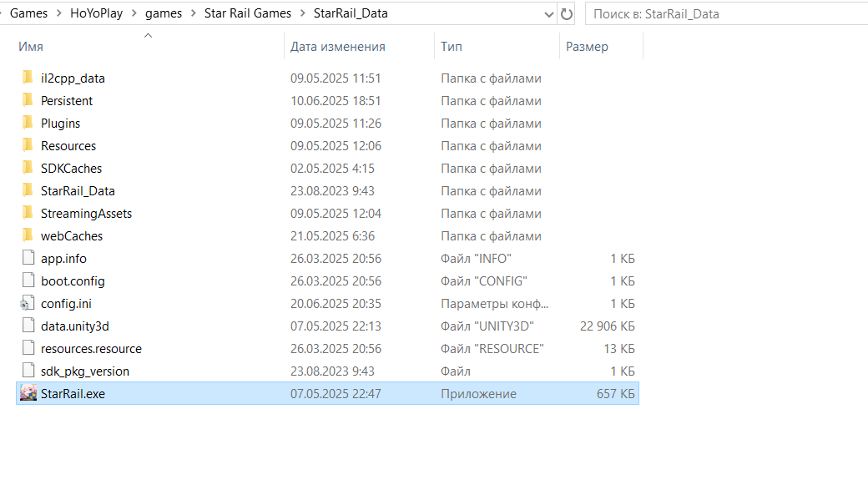
Task: Click the StarRail_Data breadcrumb segment
Action: [x=351, y=13]
